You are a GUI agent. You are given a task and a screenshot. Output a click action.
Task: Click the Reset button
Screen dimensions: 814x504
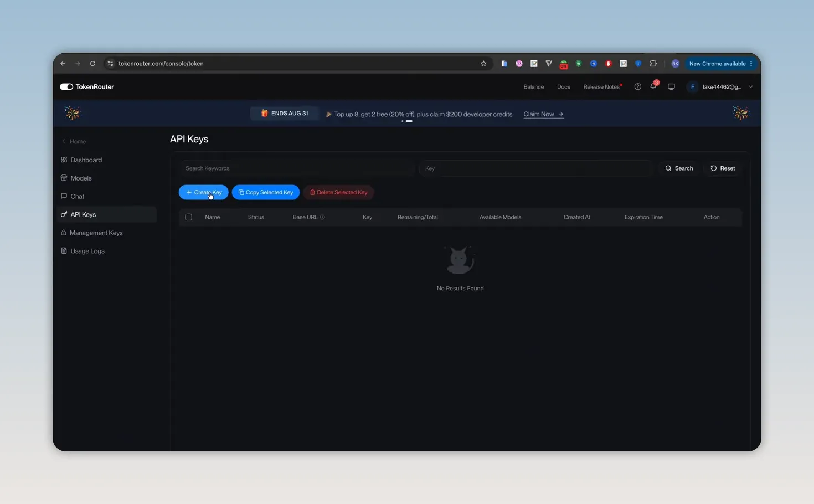pos(723,168)
